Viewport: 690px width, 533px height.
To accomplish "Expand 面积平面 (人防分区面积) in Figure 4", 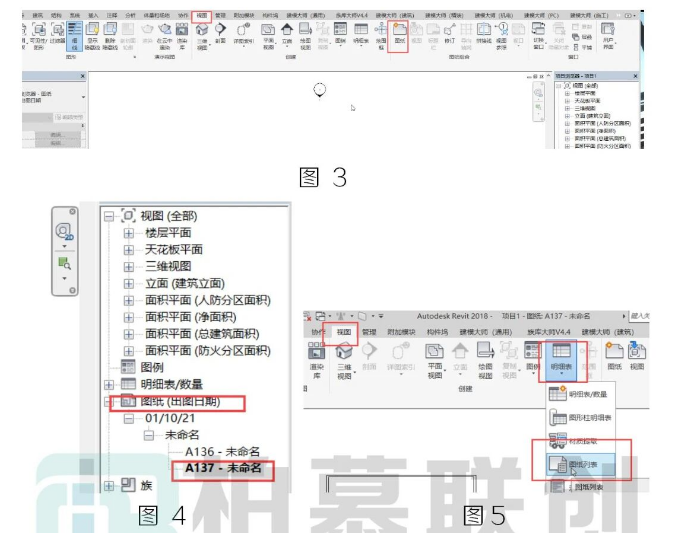I will point(128,300).
